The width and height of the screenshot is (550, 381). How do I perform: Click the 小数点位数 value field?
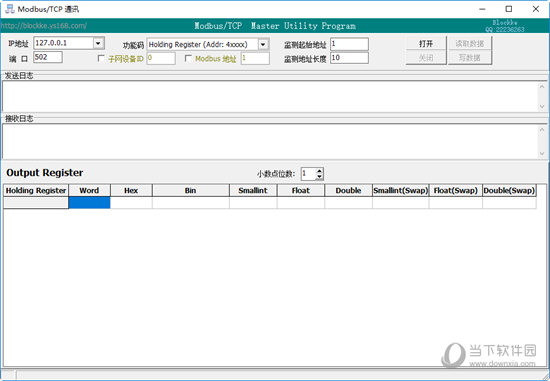(x=309, y=174)
